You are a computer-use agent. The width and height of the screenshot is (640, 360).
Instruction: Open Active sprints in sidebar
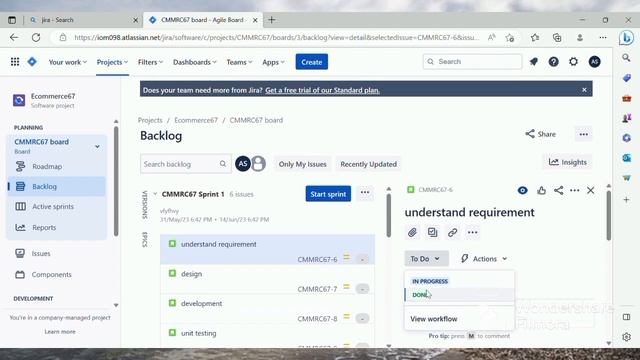pos(57,207)
